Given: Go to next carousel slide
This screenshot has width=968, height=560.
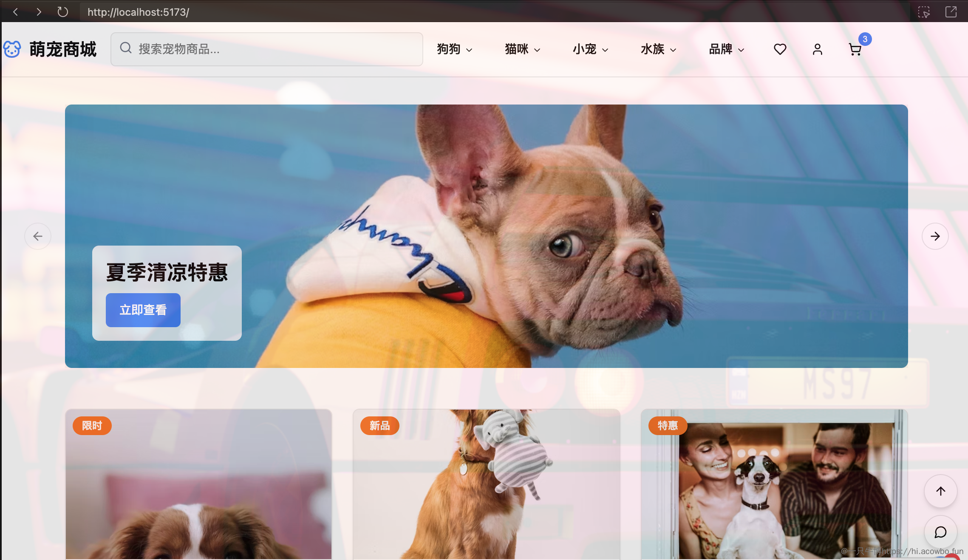Looking at the screenshot, I should (x=935, y=236).
